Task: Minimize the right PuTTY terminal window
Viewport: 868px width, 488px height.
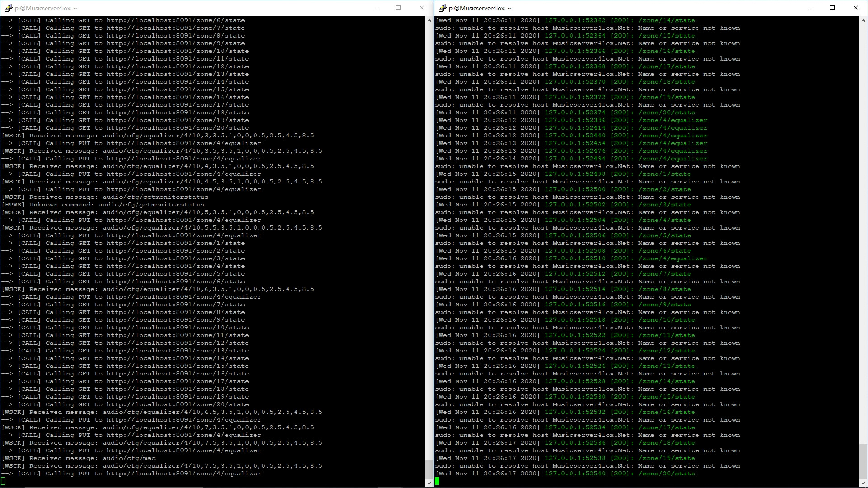Action: pos(809,8)
